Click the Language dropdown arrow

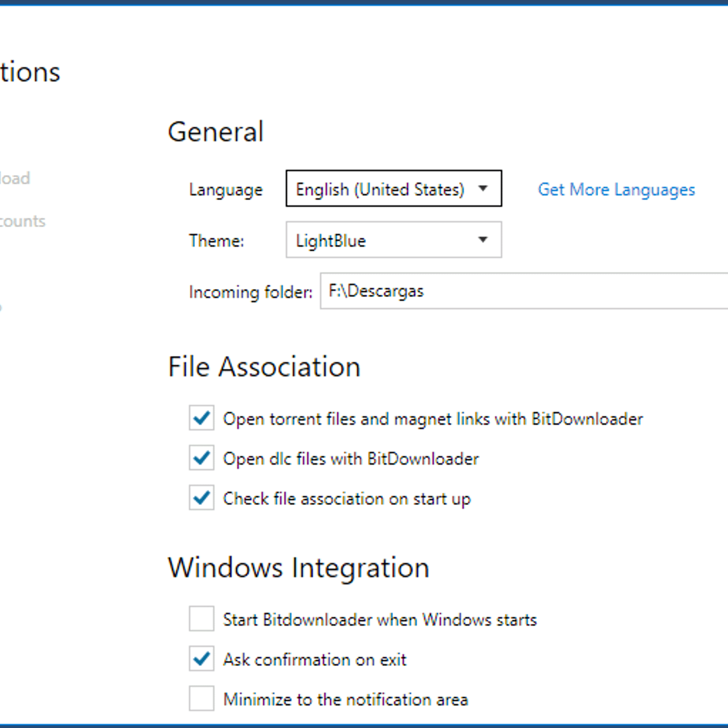point(483,188)
